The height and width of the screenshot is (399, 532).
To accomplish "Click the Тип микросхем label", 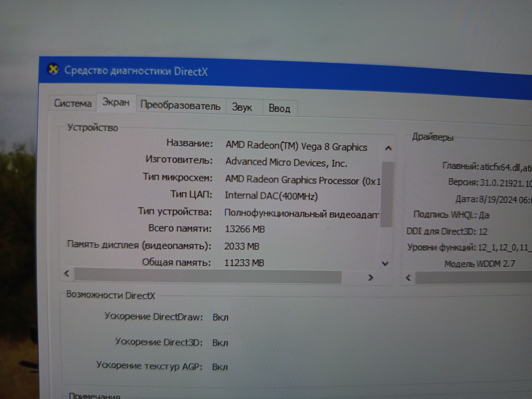I will [178, 177].
